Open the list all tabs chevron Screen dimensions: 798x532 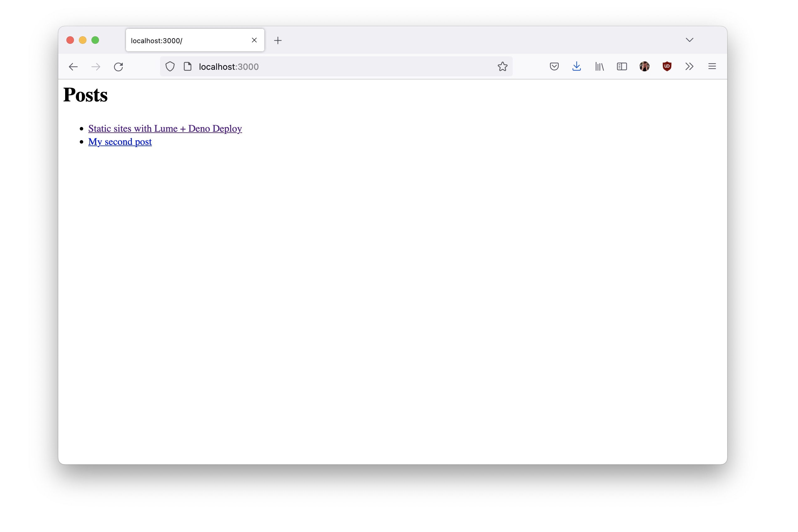coord(689,40)
